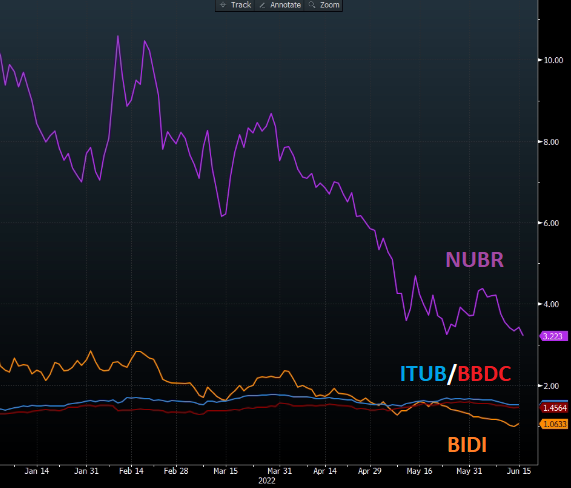Click the Jan 31 date label
The image size is (571, 488).
pyautogui.click(x=86, y=471)
